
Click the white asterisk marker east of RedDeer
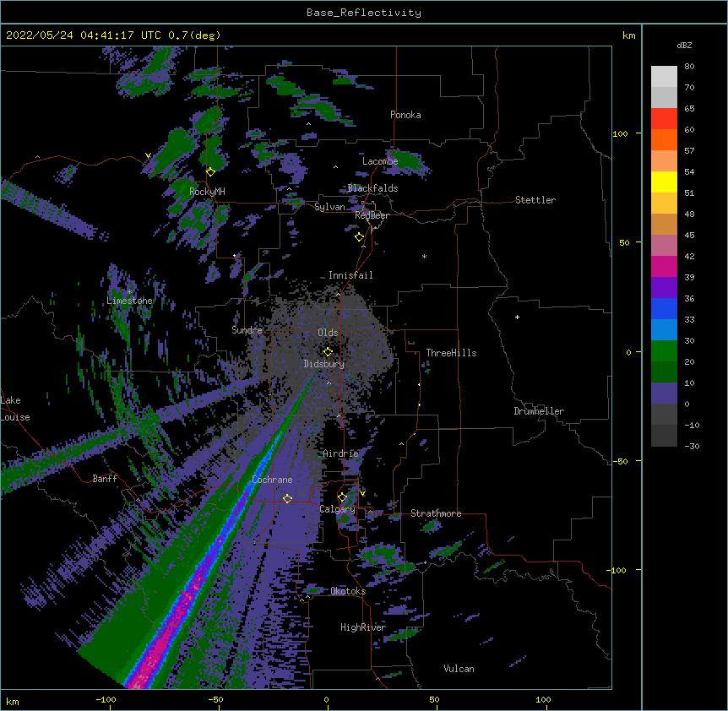pos(424,257)
